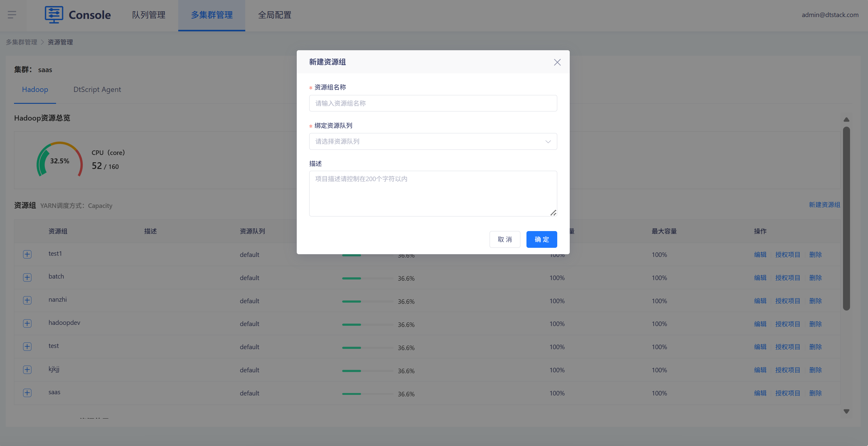The image size is (868, 446).
Task: Open the 队列管理 menu
Action: click(x=149, y=15)
